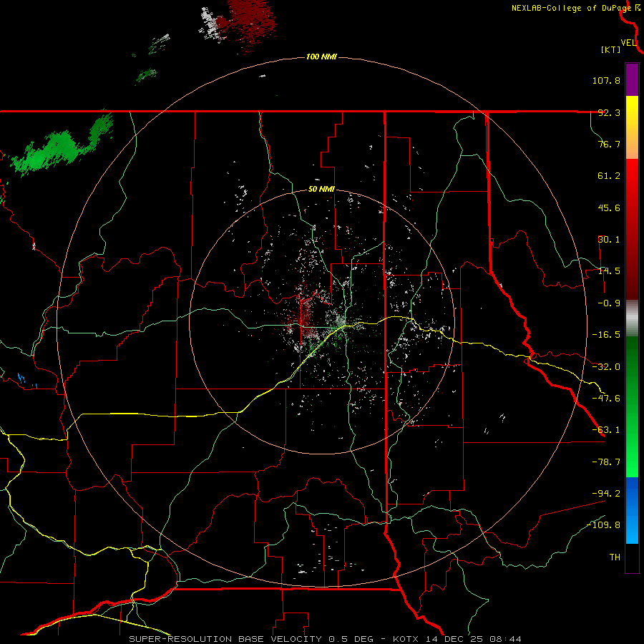Pick the blue segment of the color bar

click(x=632, y=510)
